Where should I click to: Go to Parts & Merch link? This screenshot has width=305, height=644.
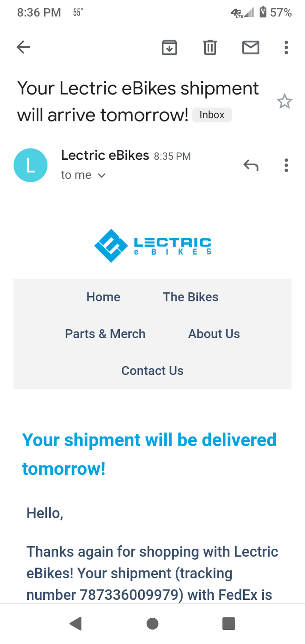pos(105,334)
